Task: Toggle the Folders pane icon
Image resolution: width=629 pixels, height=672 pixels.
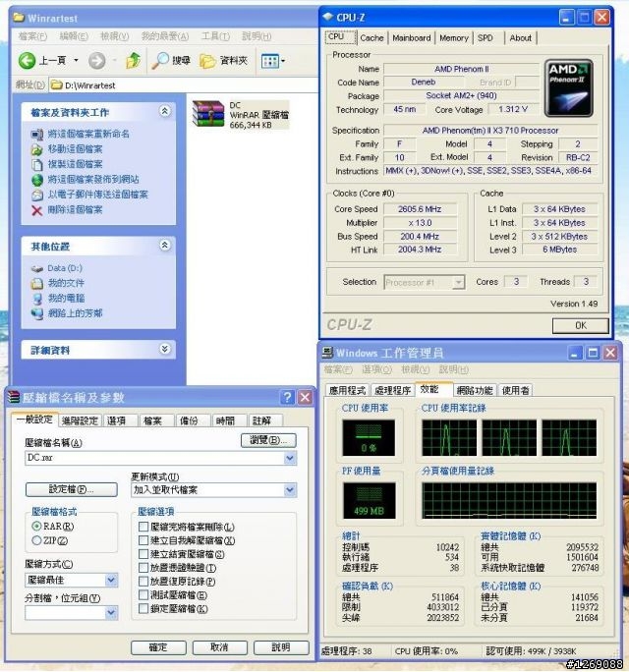Action: click(x=207, y=61)
